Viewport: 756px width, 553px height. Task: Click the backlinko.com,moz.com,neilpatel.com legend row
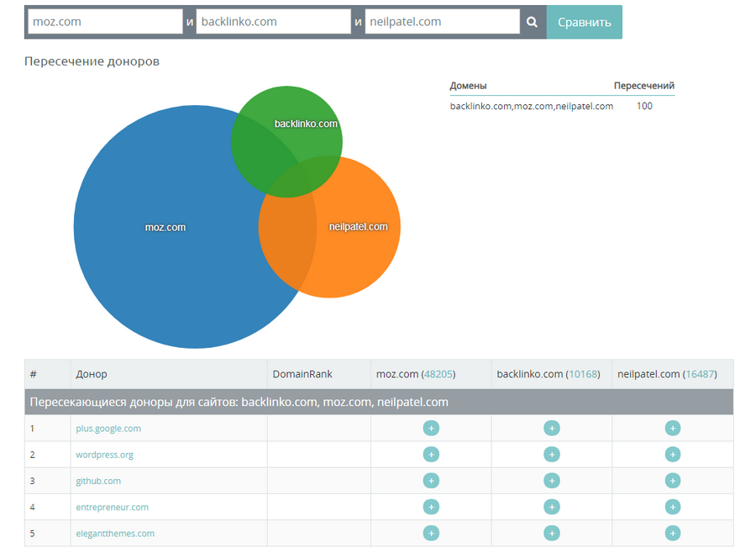click(x=562, y=106)
